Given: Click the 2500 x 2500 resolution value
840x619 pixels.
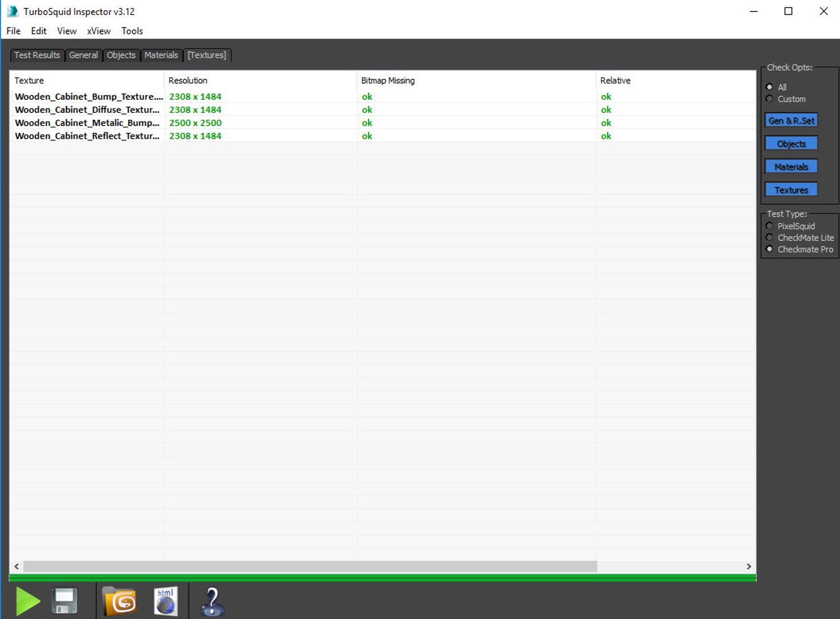Looking at the screenshot, I should point(196,123).
